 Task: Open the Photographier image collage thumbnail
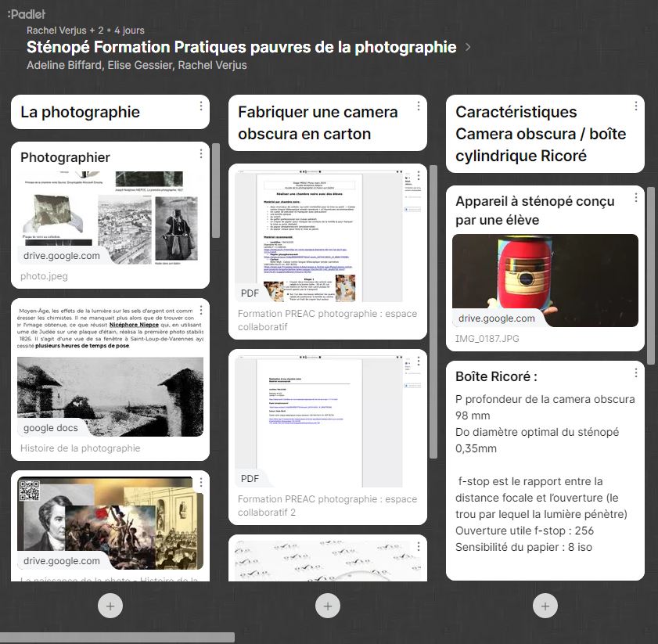tap(110, 218)
